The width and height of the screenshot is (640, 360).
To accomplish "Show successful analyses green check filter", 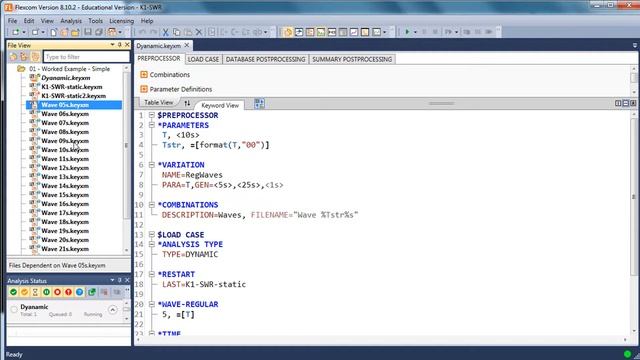I will [x=13, y=292].
